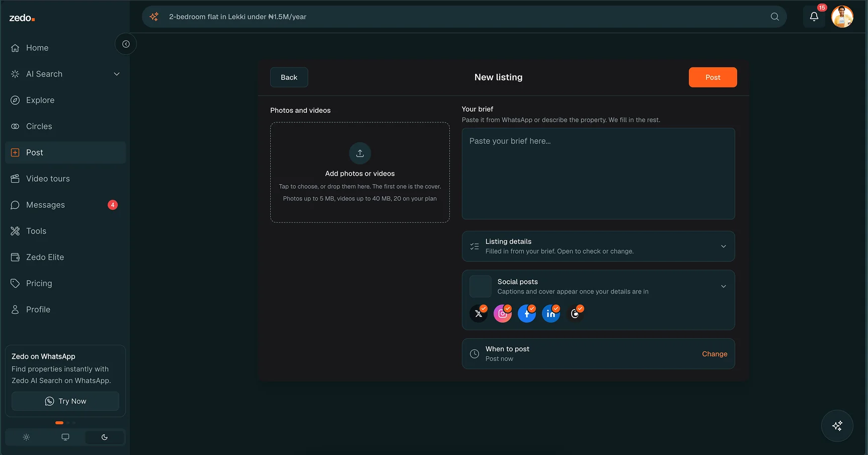This screenshot has width=868, height=455.
Task: Click the Social posts cover thumbnail placeholder
Action: pyautogui.click(x=481, y=286)
